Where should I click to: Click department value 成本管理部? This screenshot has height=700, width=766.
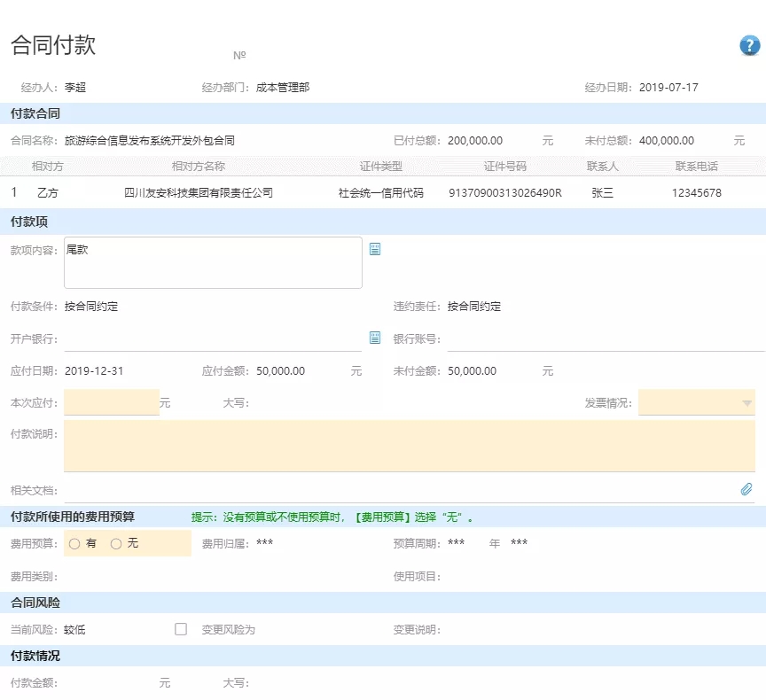tap(283, 88)
